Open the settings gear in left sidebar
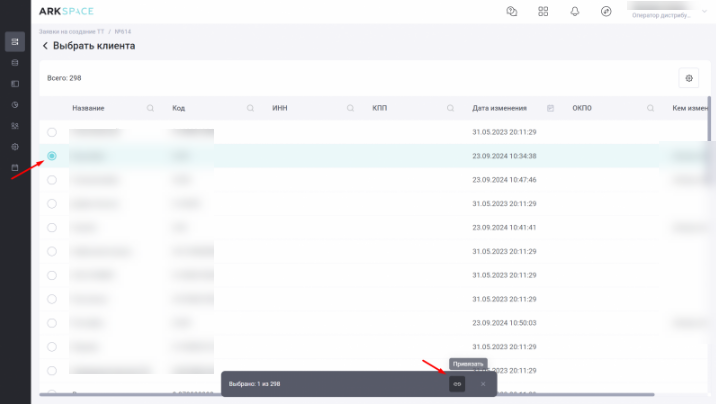 [x=15, y=147]
